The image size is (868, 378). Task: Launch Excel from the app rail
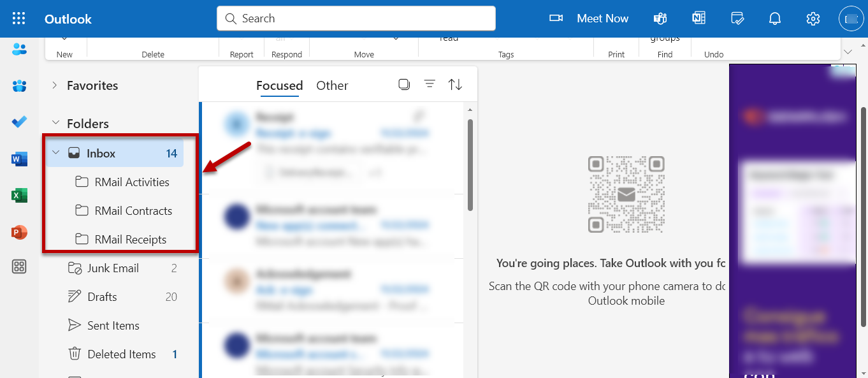[x=19, y=196]
